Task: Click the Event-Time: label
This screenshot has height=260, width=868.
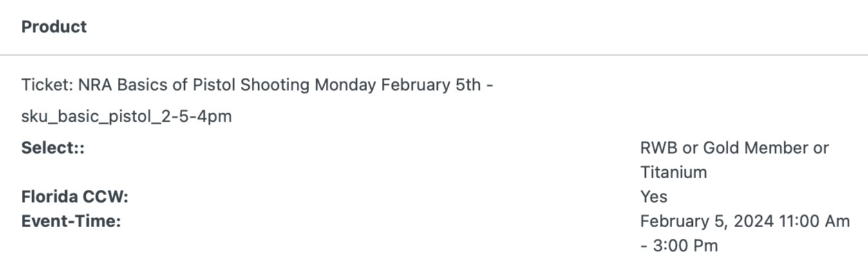Action: point(71,221)
